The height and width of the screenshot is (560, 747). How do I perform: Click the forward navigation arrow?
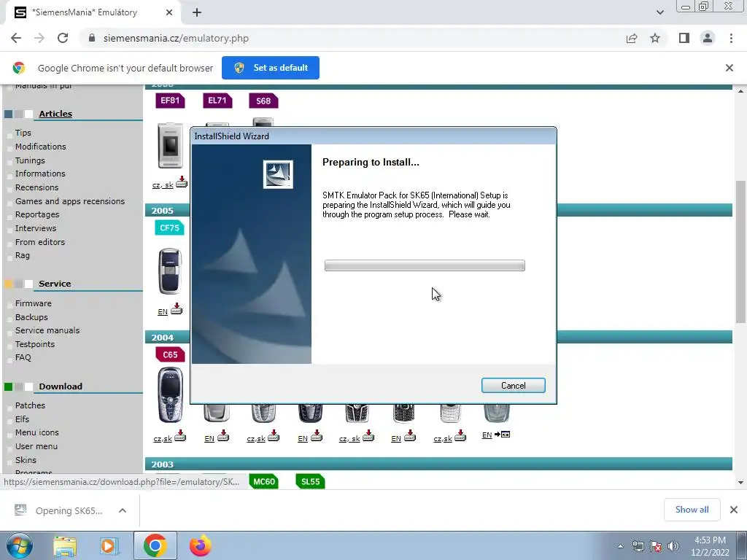pyautogui.click(x=39, y=38)
